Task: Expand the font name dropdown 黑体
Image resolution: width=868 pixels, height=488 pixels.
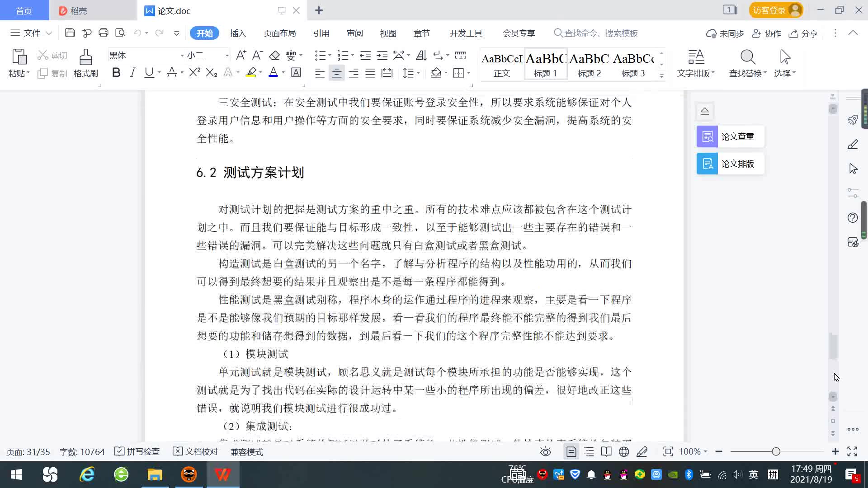Action: [x=182, y=56]
